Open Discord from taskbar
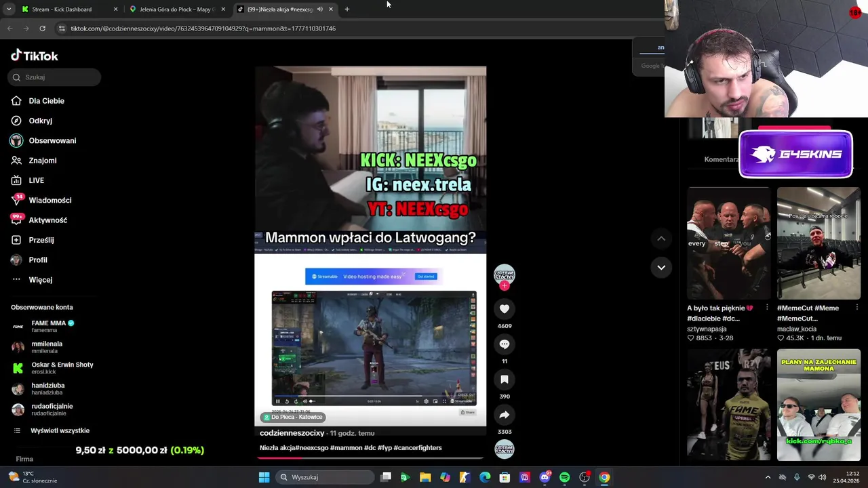The width and height of the screenshot is (868, 488). coord(545,477)
